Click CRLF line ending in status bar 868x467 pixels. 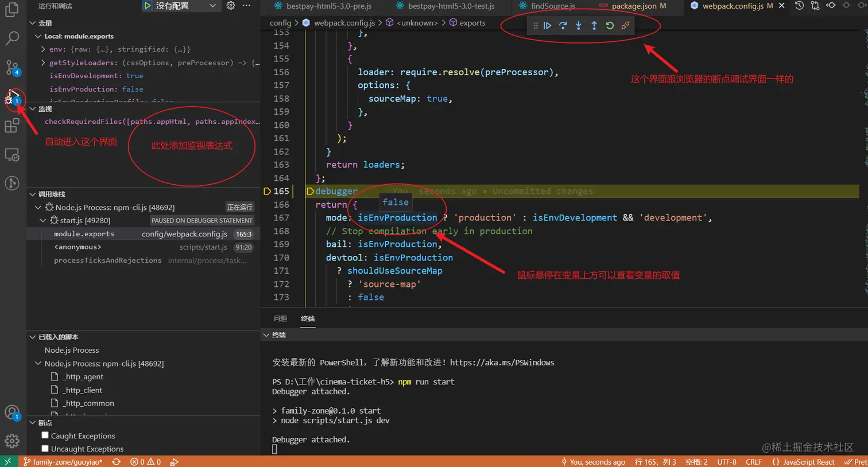tap(754, 462)
